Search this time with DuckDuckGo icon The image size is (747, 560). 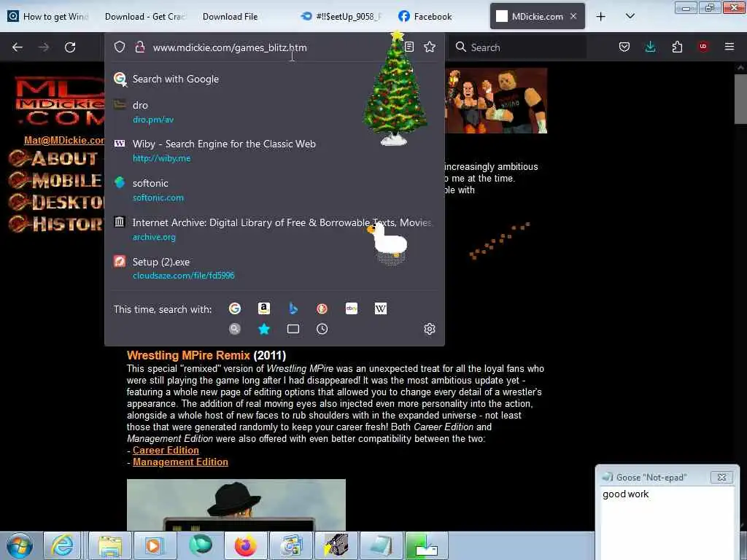tap(322, 308)
